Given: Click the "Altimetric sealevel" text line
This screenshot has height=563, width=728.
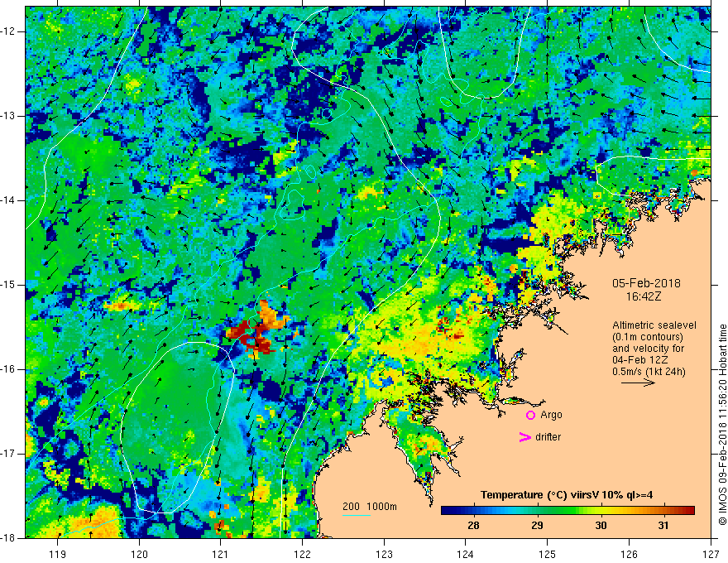Looking at the screenshot, I should (x=654, y=325).
